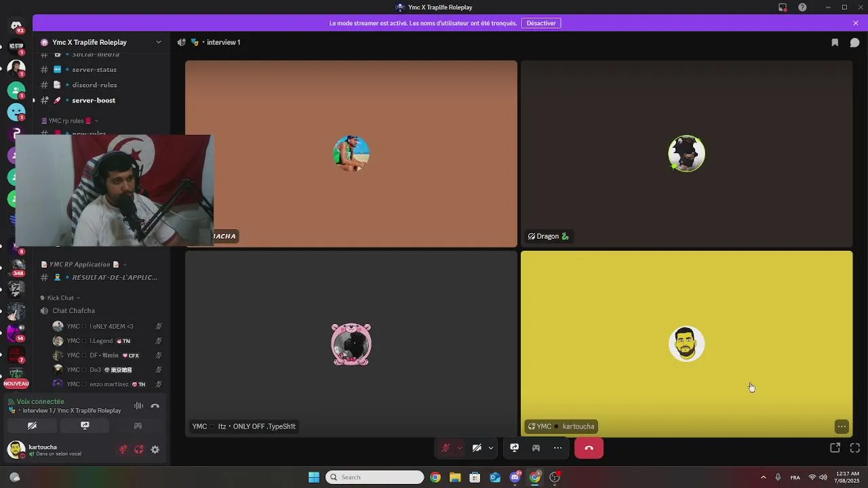Hang up with red disconnect button
The image size is (868, 488).
click(x=589, y=448)
